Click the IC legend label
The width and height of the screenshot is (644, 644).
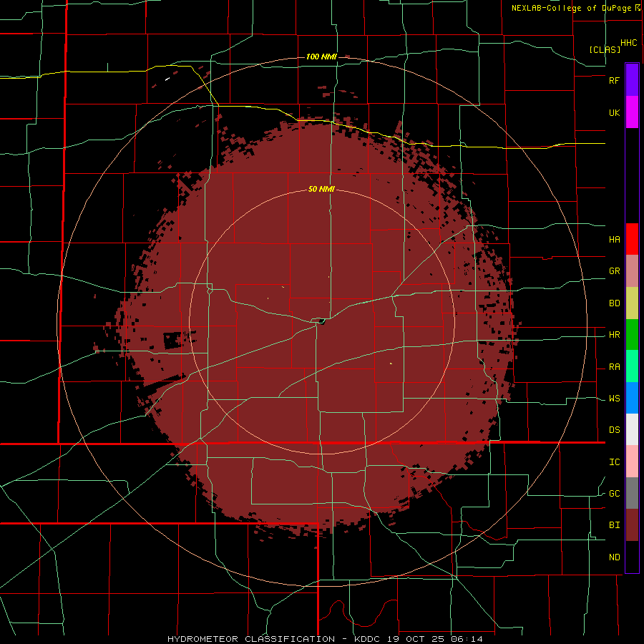tap(615, 462)
